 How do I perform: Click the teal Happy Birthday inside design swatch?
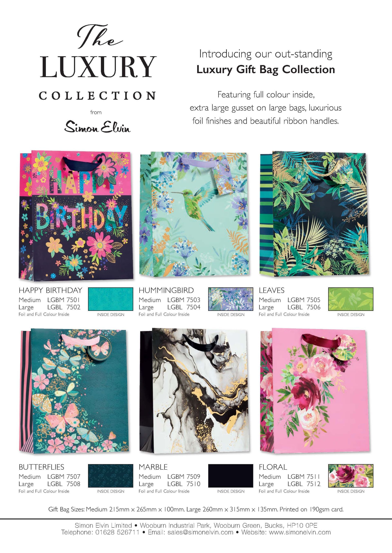(x=110, y=299)
